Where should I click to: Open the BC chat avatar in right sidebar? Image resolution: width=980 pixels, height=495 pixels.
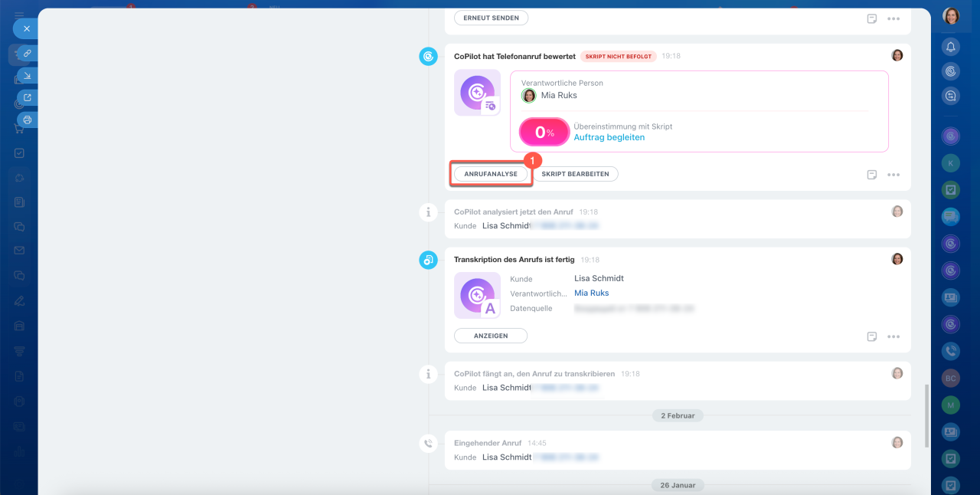pos(951,379)
